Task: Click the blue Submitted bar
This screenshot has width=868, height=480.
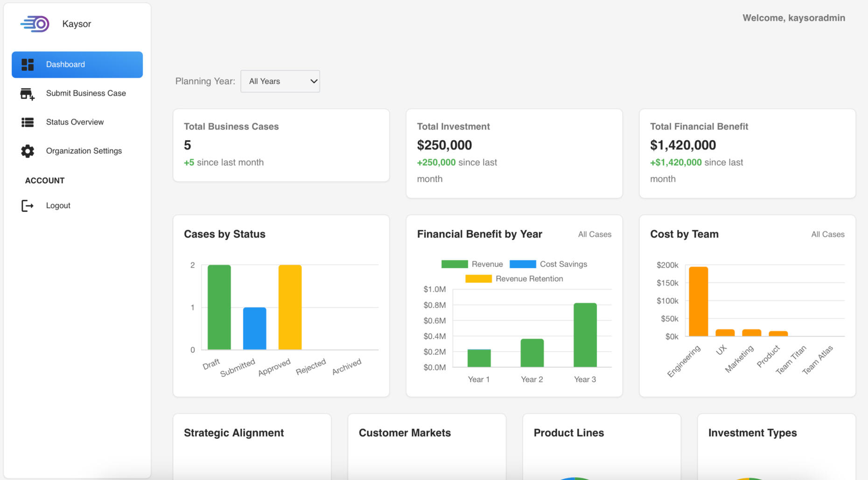Action: pyautogui.click(x=254, y=328)
